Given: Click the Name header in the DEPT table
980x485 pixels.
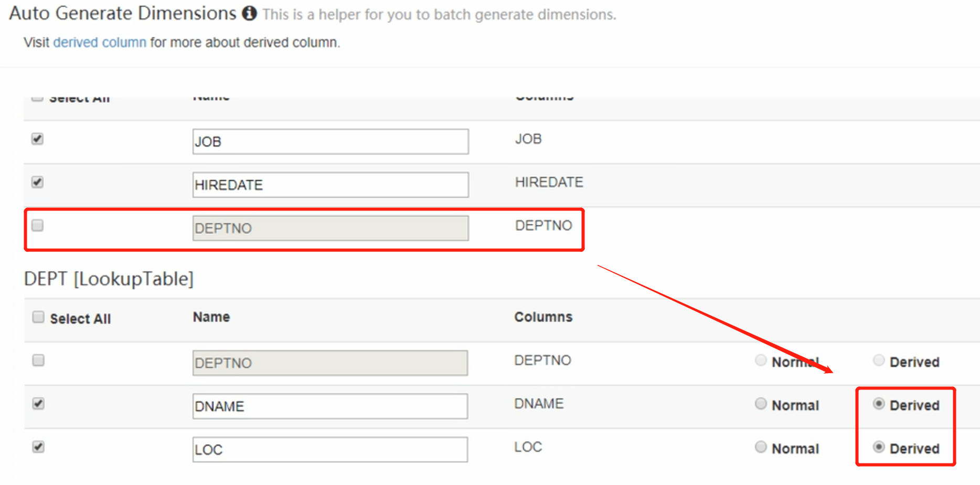Looking at the screenshot, I should pyautogui.click(x=211, y=317).
